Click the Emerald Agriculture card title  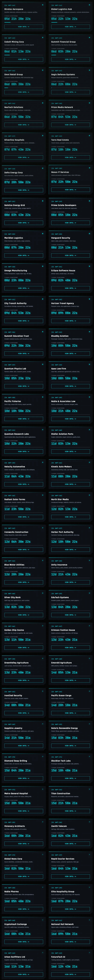pos(61,663)
